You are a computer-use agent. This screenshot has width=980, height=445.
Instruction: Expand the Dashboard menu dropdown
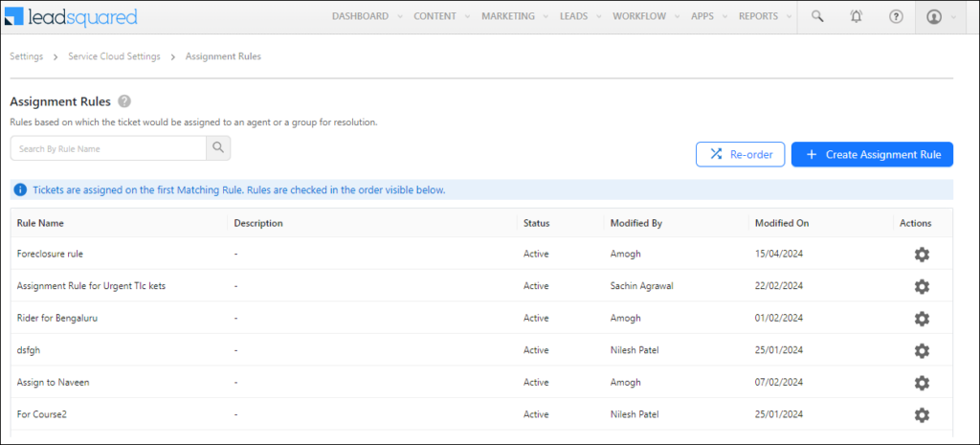pyautogui.click(x=367, y=16)
